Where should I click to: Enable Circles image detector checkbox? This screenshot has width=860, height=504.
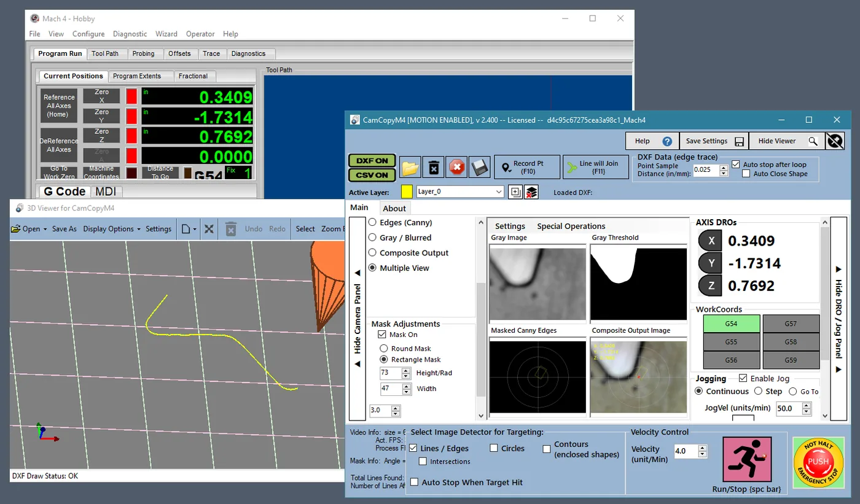[493, 448]
